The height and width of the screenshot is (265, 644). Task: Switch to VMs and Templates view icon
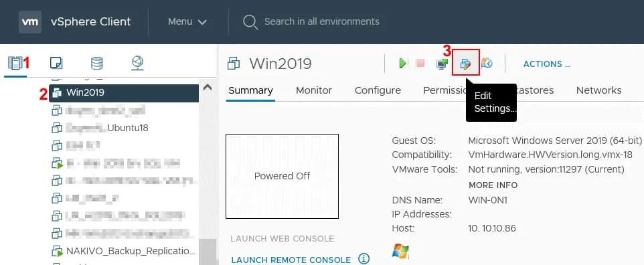(x=56, y=64)
